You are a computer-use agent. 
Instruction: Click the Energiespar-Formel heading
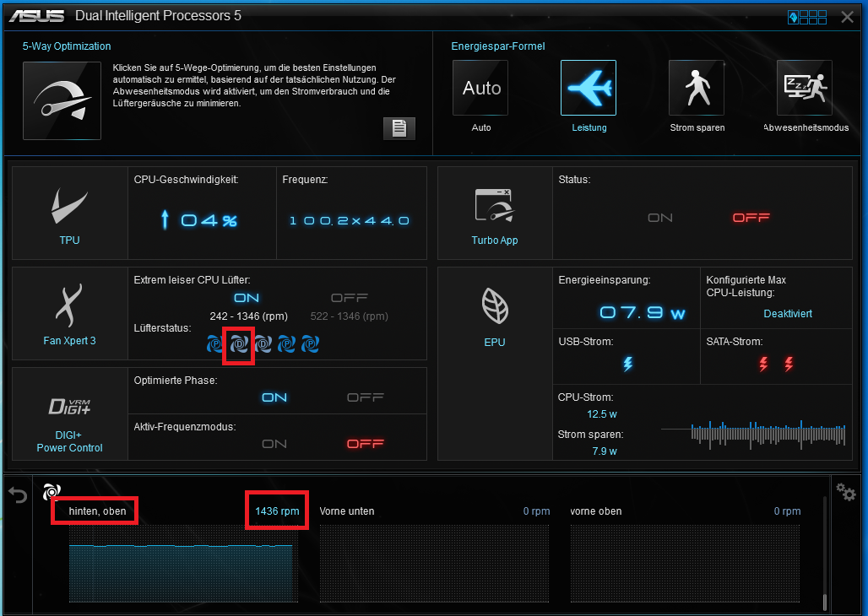497,46
